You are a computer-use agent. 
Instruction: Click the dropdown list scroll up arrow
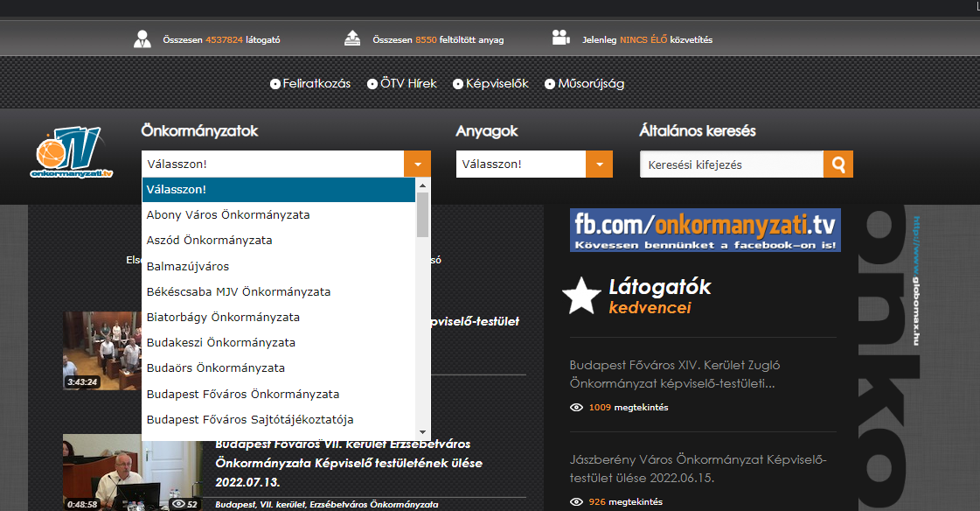click(422, 185)
